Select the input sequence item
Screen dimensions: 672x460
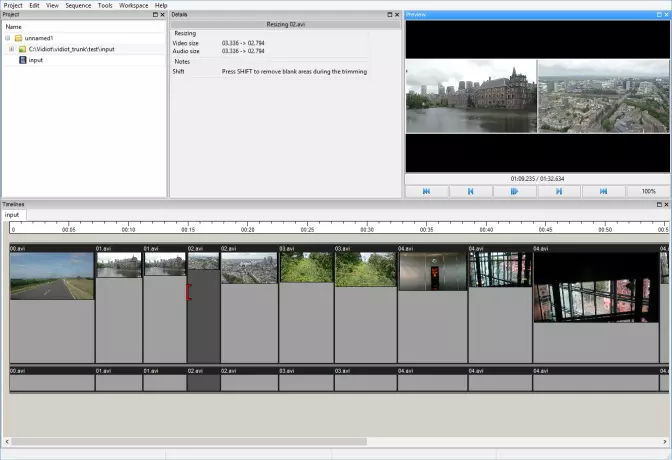[x=36, y=60]
